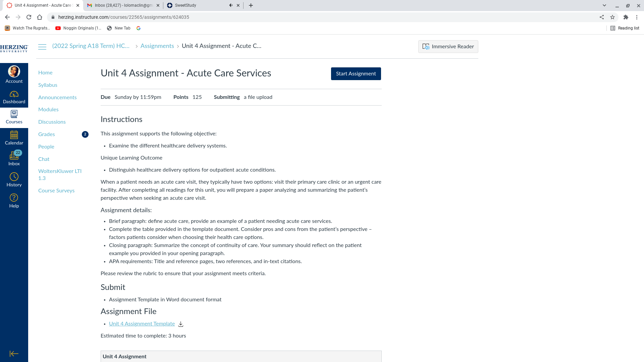Screen dimensions: 644x362
Task: Open Watch The Rugrats bookmark
Action: click(27, 28)
